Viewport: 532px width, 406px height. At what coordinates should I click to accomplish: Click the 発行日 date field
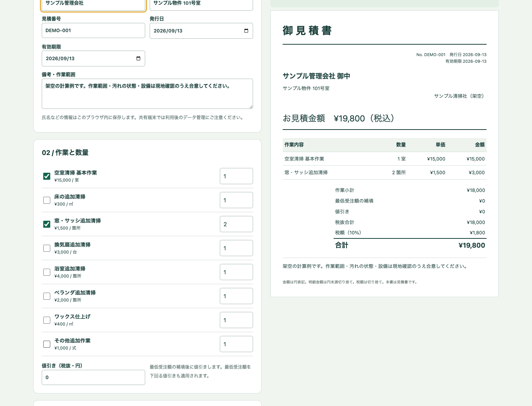[201, 31]
